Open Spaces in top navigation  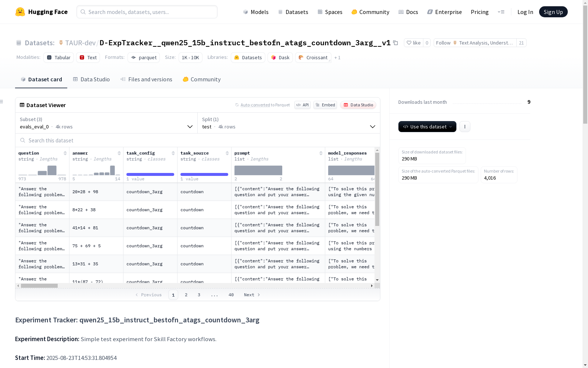(330, 12)
